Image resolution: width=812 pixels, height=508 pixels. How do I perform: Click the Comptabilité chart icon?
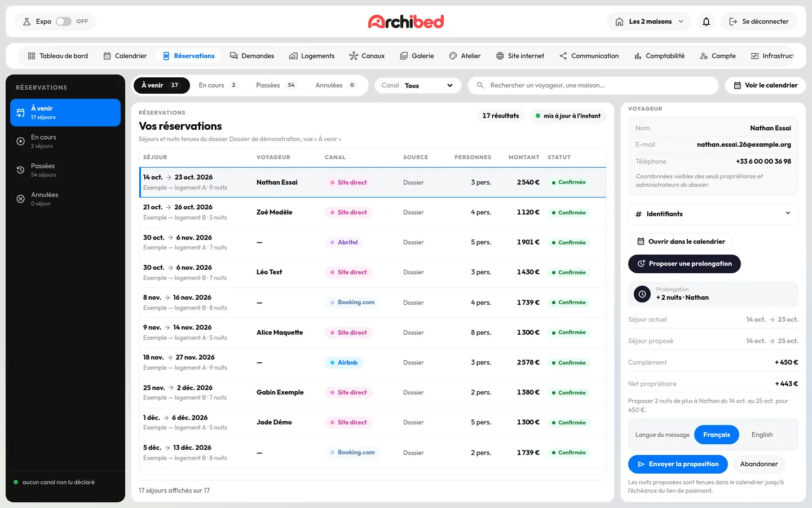[638, 56]
